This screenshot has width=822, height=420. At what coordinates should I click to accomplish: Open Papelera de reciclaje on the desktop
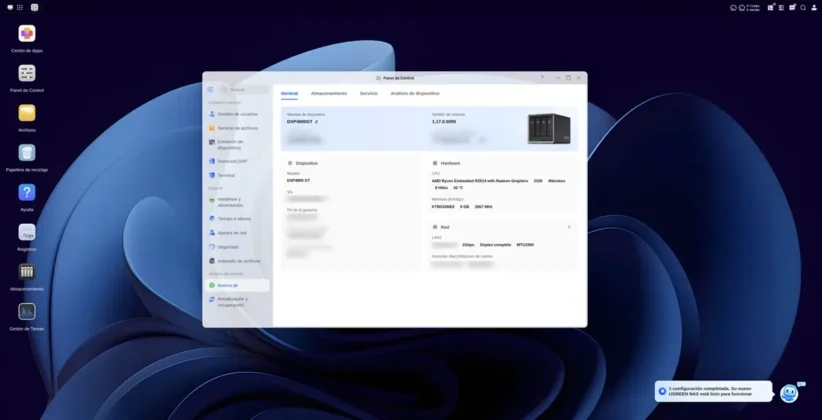point(27,153)
